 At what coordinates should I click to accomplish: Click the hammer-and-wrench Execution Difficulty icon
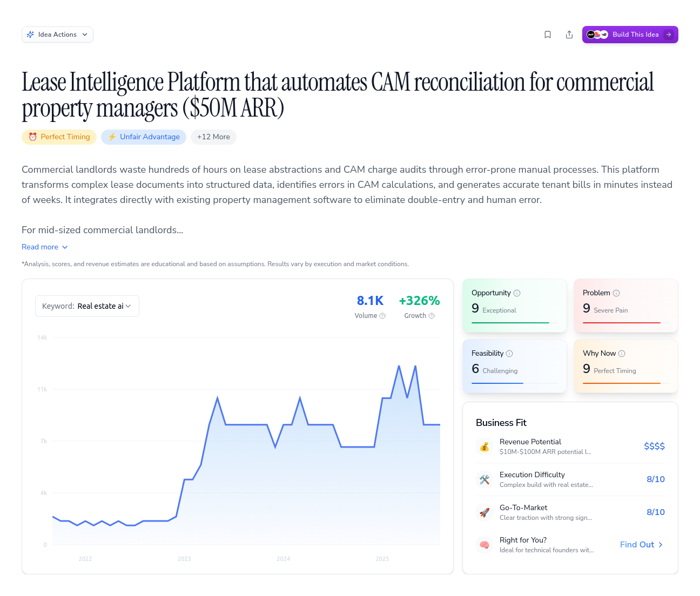pos(484,479)
